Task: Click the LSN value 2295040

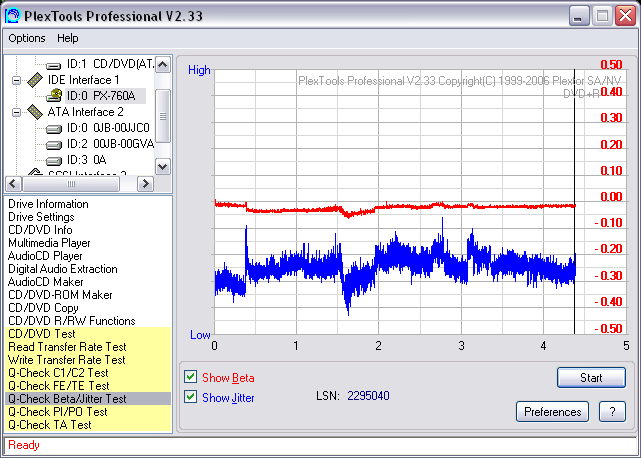Action: tap(368, 396)
